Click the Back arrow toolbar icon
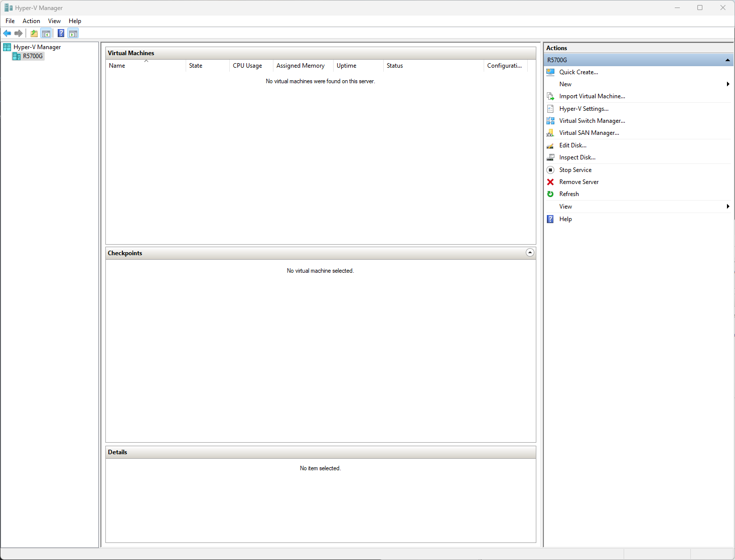 point(7,34)
